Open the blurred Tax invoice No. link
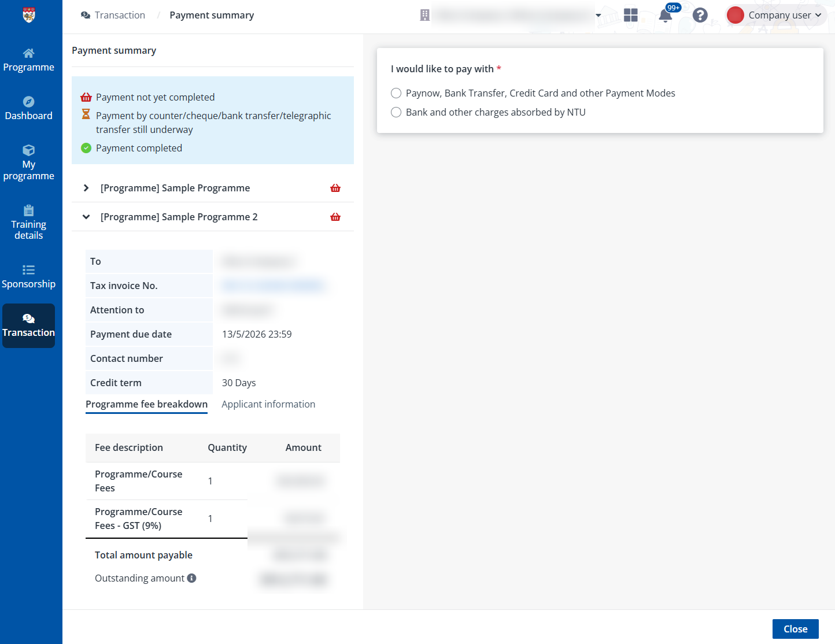Viewport: 835px width, 644px height. coord(273,286)
